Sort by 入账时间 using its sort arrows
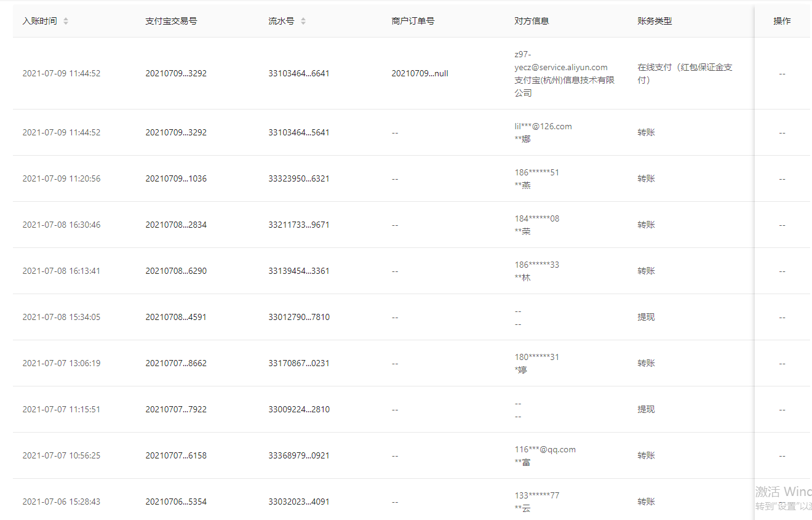The width and height of the screenshot is (812, 520). pyautogui.click(x=66, y=21)
